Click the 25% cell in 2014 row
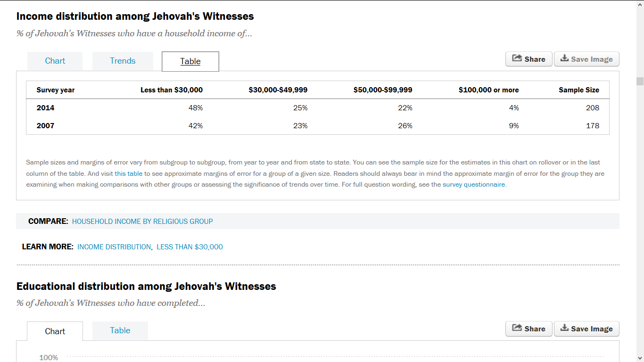The image size is (644, 362). [300, 108]
